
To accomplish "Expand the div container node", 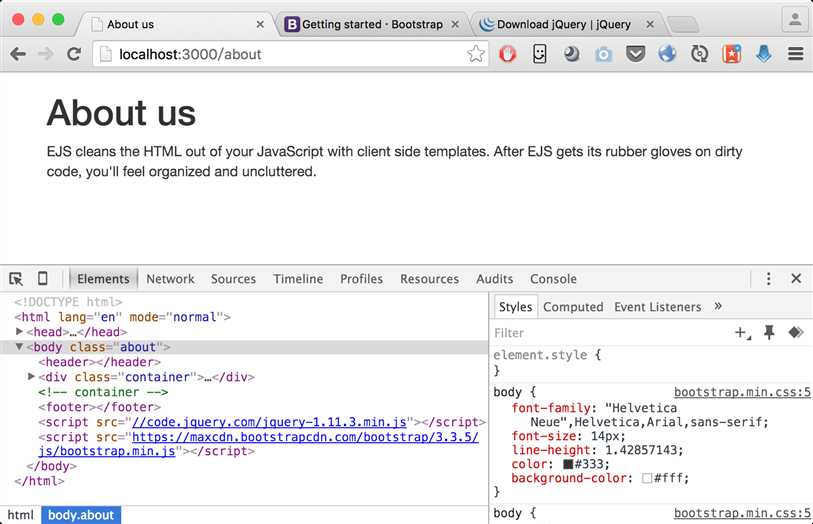I will 32,377.
